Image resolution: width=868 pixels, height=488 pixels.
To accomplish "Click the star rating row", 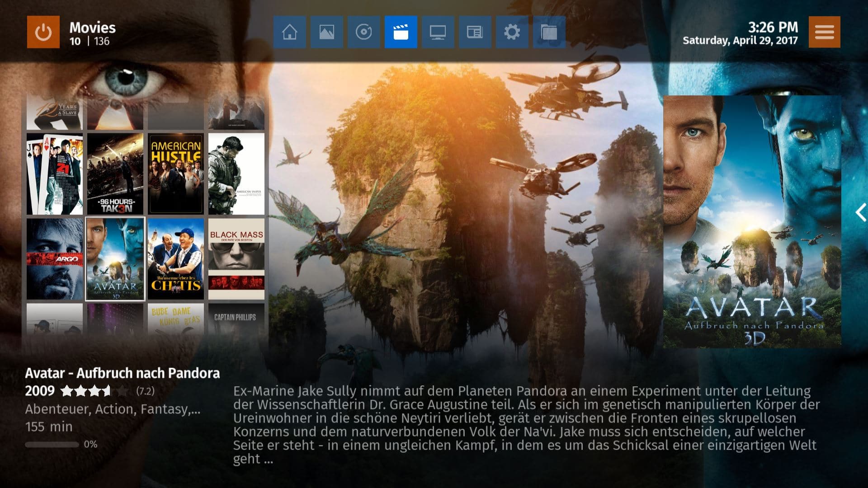I will pyautogui.click(x=94, y=391).
